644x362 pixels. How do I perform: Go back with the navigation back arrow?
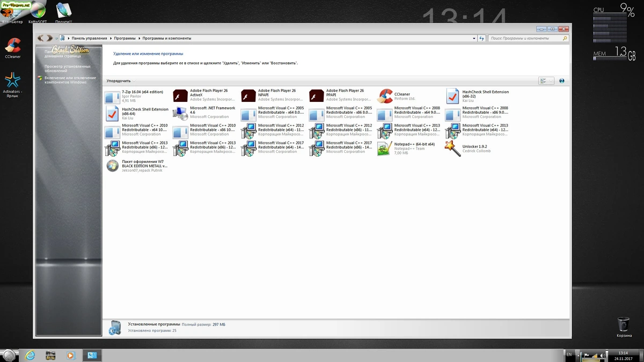click(41, 38)
